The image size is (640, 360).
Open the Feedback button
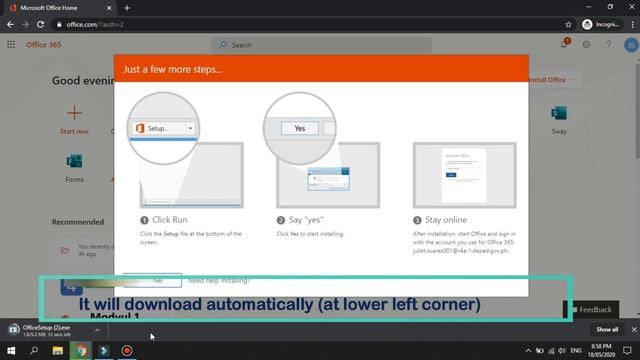[591, 309]
